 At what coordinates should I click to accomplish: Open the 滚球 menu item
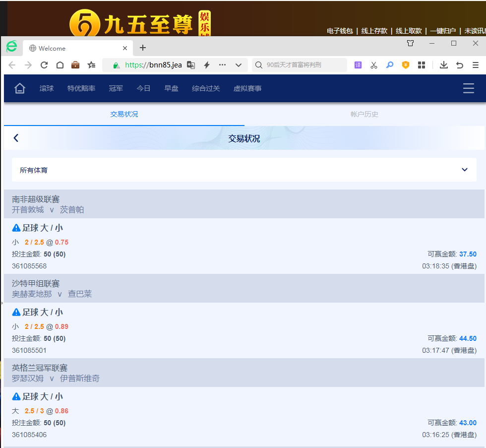(x=47, y=88)
